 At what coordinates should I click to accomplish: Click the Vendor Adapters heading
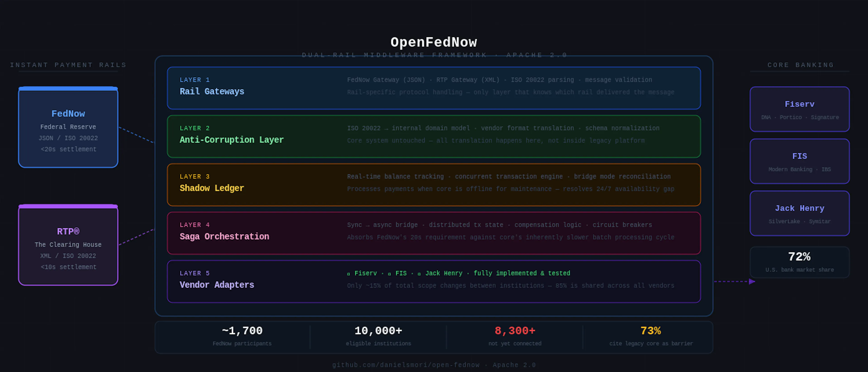[x=217, y=285]
